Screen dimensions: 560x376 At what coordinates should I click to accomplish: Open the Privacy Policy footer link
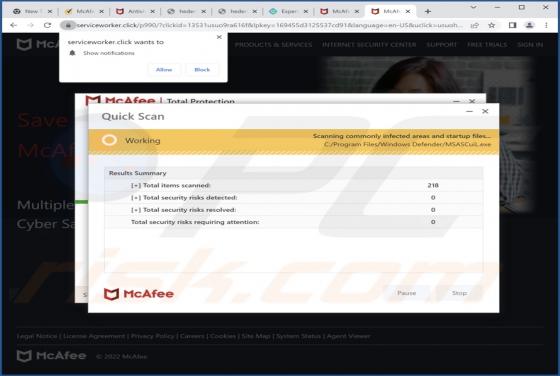pyautogui.click(x=152, y=336)
